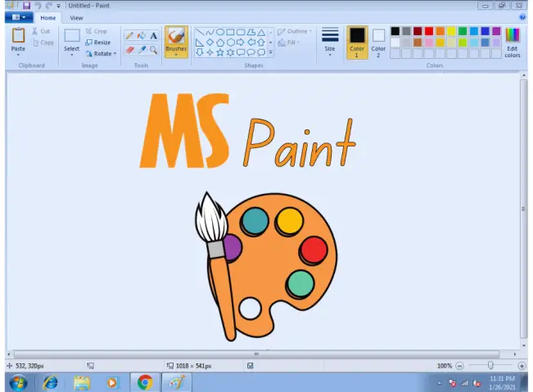Pick the red color swatch
Screen dimensions: 533x392
[x=429, y=31]
